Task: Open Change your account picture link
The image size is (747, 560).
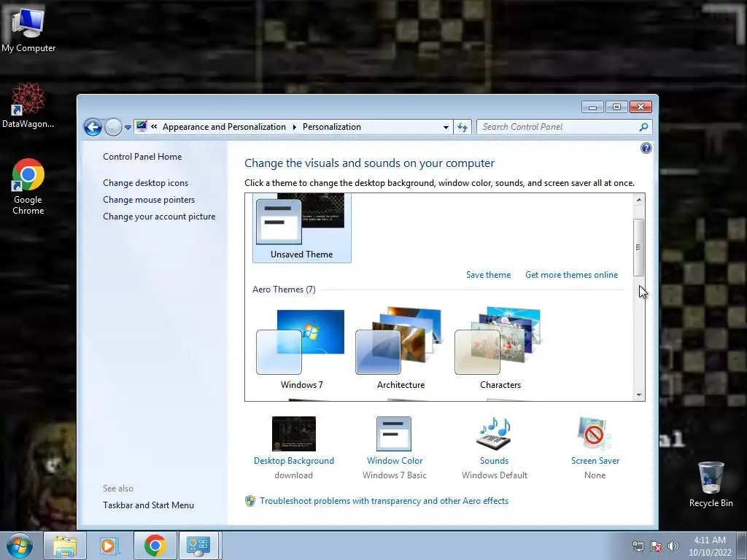Action: pos(159,216)
